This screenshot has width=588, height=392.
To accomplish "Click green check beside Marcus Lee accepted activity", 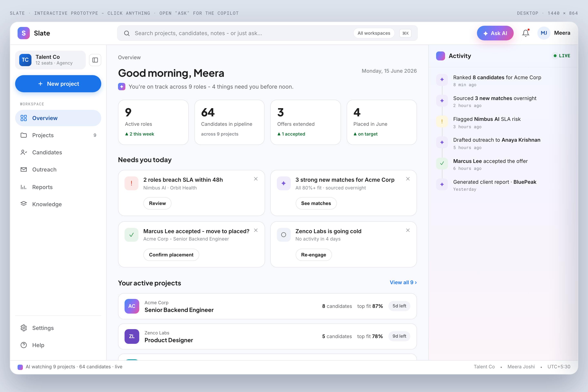I will tap(442, 163).
